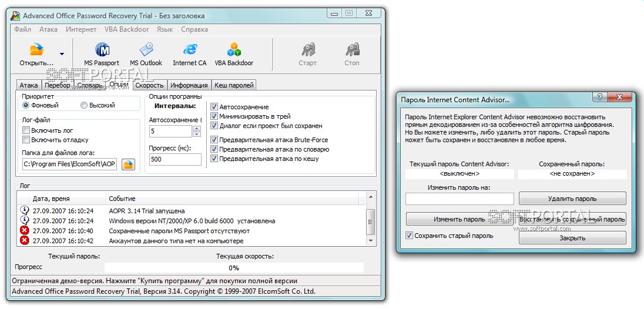
Task: Toggle Сохранить старый пароль checkbox
Action: [409, 236]
